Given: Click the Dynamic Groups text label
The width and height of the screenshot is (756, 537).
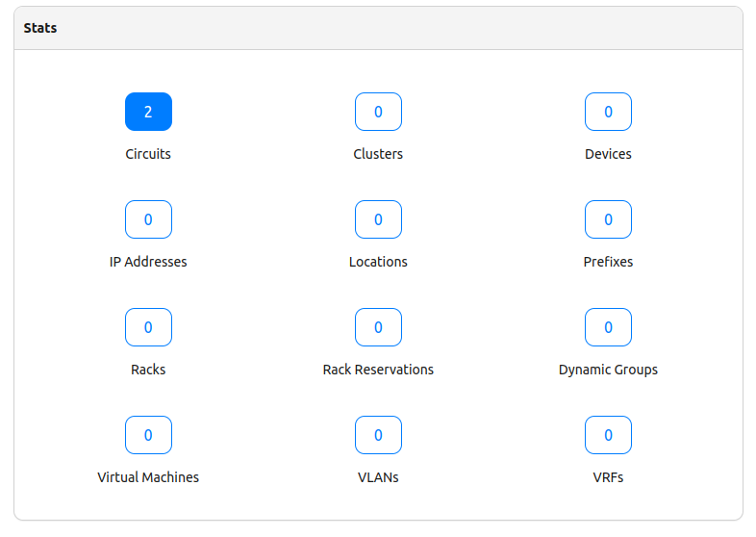Looking at the screenshot, I should click(608, 370).
